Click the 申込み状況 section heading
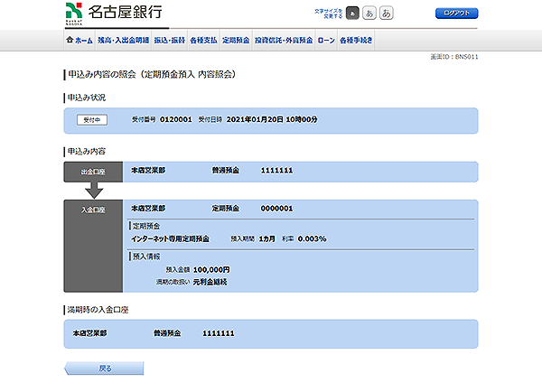The width and height of the screenshot is (542, 392). (87, 98)
